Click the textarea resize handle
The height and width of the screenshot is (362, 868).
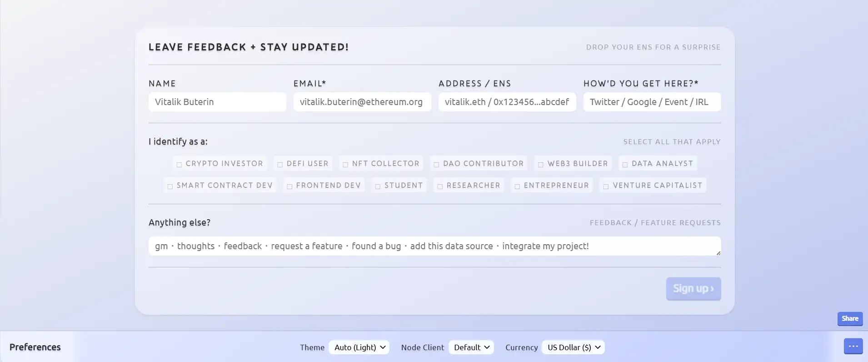tap(718, 253)
